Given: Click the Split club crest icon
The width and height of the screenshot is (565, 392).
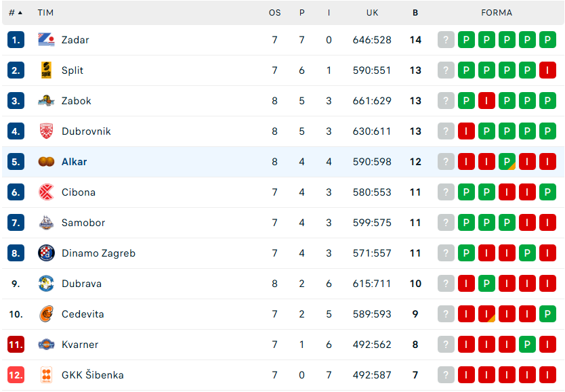Looking at the screenshot, I should coord(46,70).
